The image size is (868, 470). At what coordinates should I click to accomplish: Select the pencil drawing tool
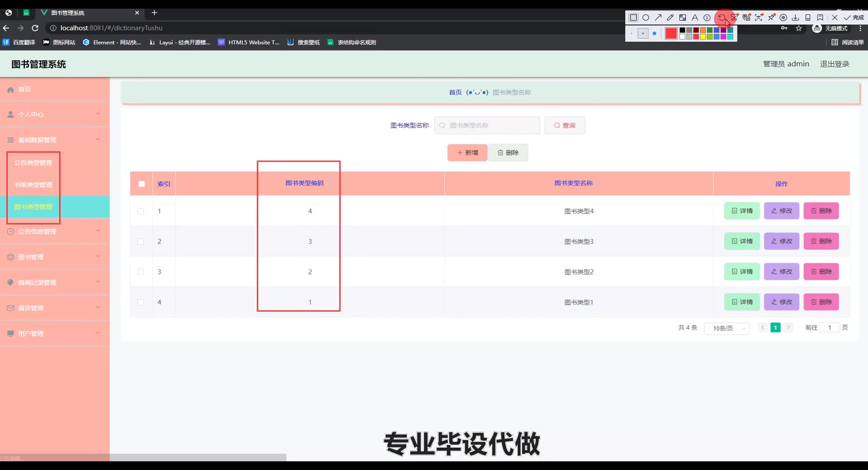670,18
